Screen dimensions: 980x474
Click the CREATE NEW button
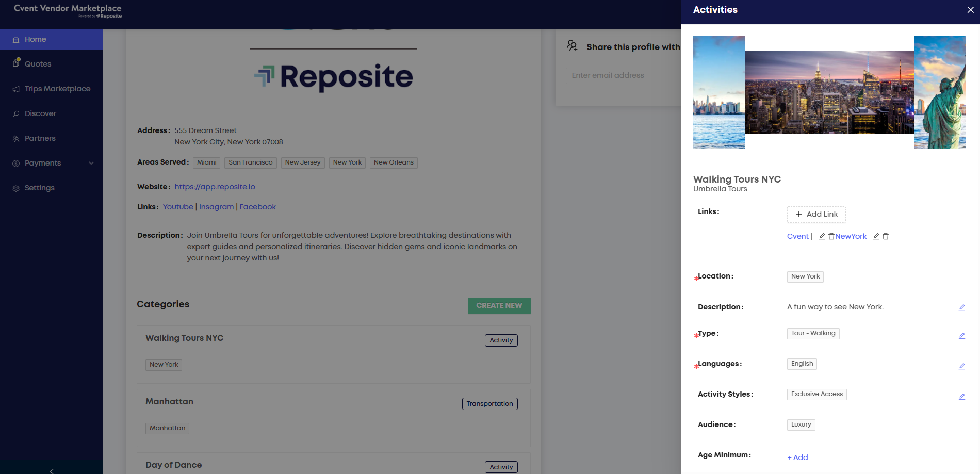coord(499,306)
